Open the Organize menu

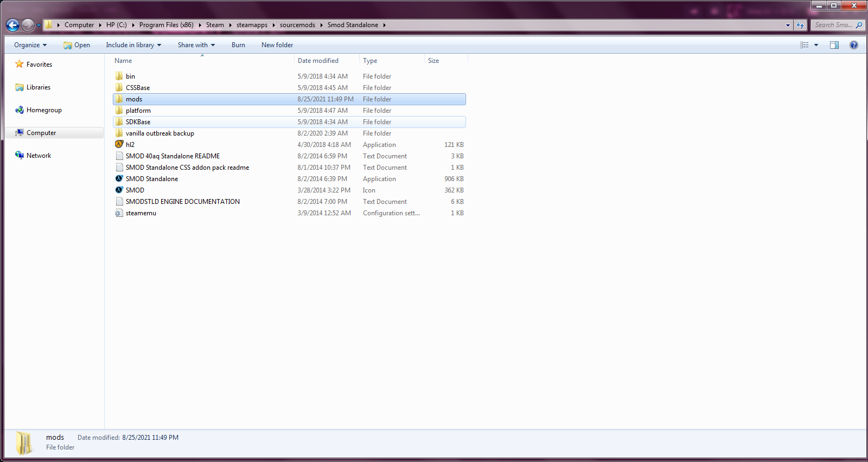(30, 45)
